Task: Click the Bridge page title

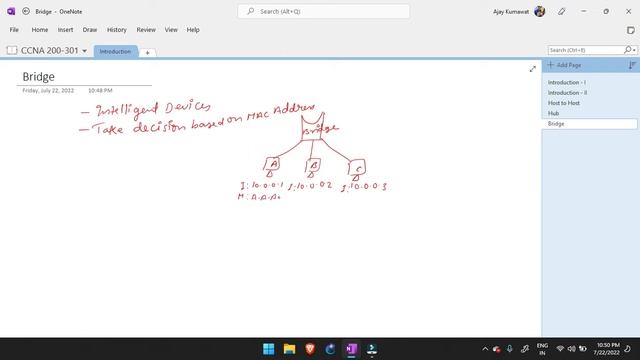Action: coord(38,77)
